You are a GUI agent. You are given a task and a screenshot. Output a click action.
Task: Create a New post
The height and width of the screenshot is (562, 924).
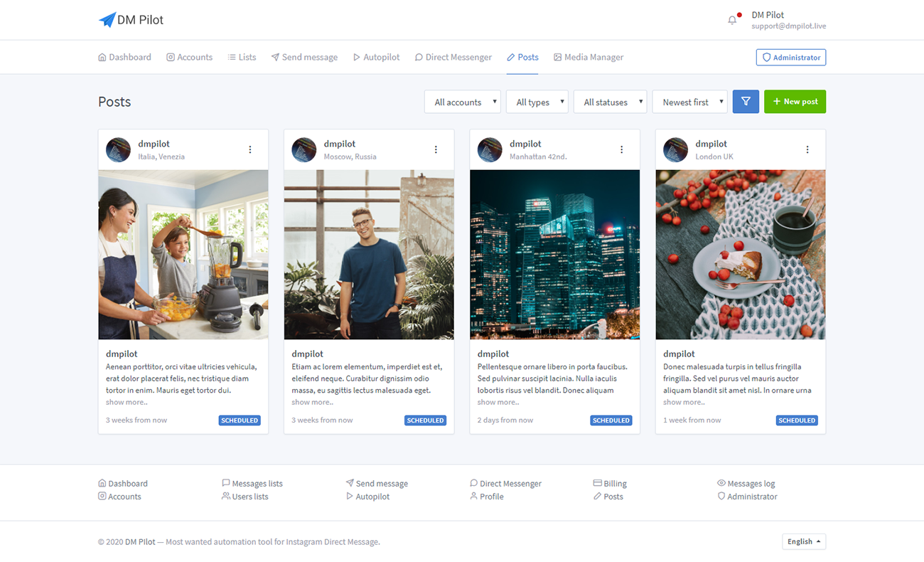pyautogui.click(x=795, y=102)
